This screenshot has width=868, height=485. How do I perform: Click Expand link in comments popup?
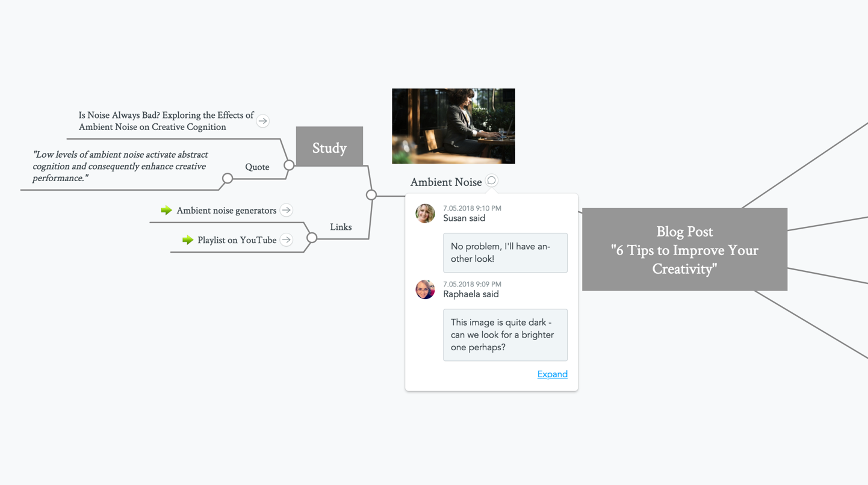552,374
